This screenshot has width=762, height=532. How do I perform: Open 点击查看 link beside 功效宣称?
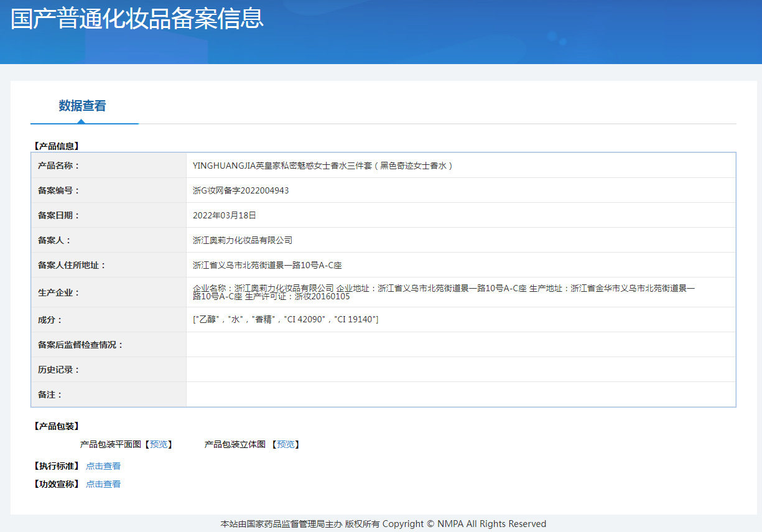(x=103, y=484)
